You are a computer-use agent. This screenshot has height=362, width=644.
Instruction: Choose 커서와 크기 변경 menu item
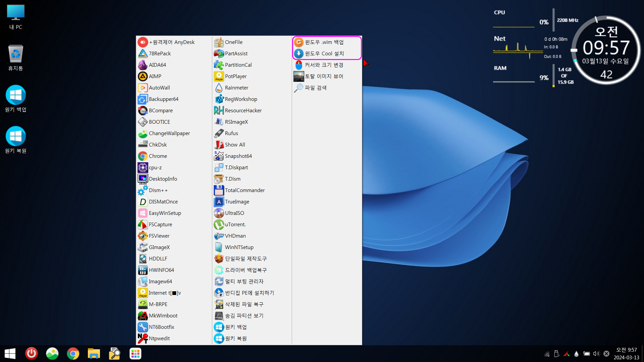click(x=327, y=65)
